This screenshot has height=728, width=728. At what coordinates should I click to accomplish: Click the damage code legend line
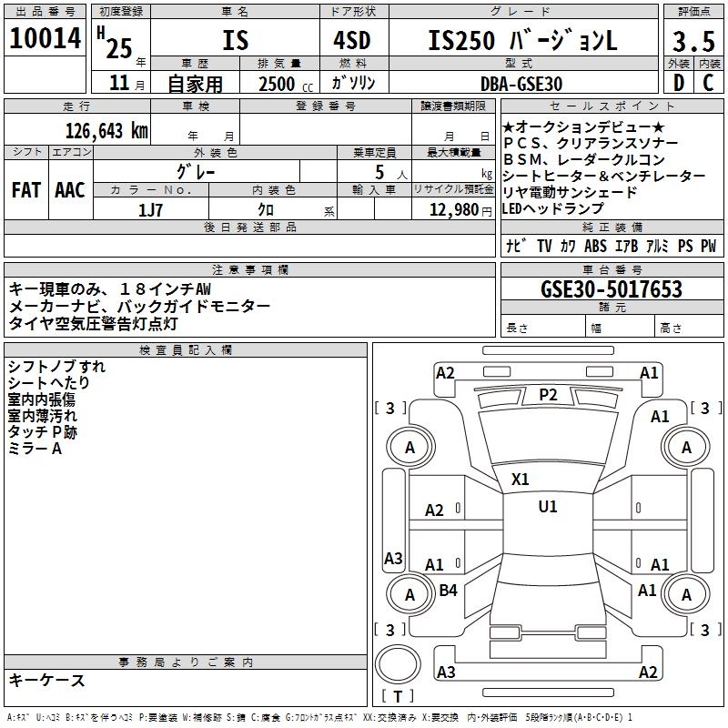[319, 717]
